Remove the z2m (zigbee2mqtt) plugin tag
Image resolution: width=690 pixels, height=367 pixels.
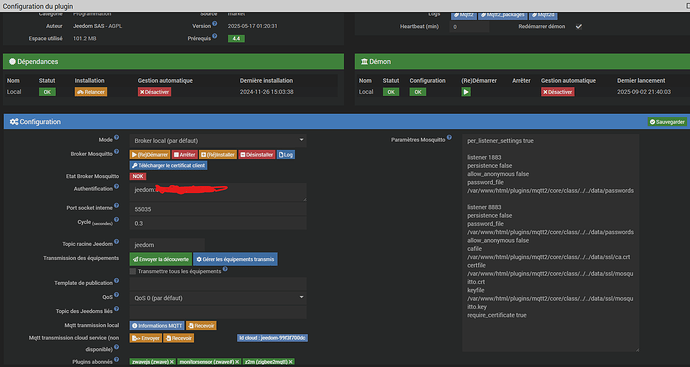pos(291,362)
